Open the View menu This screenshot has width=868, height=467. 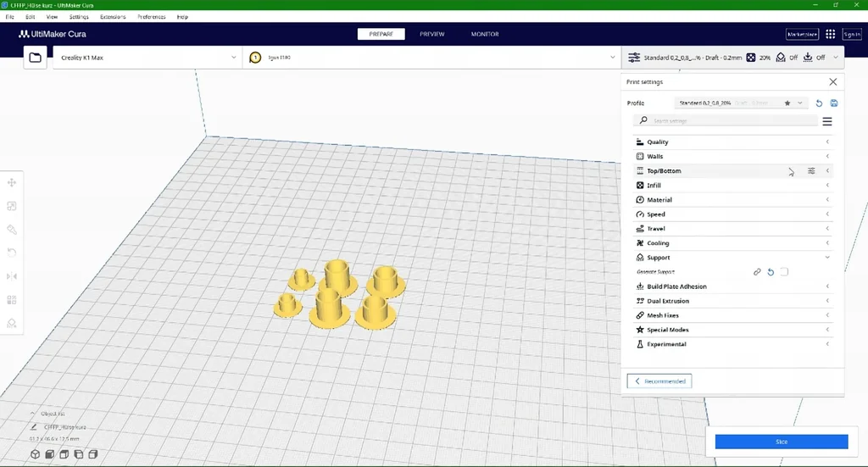(x=52, y=17)
